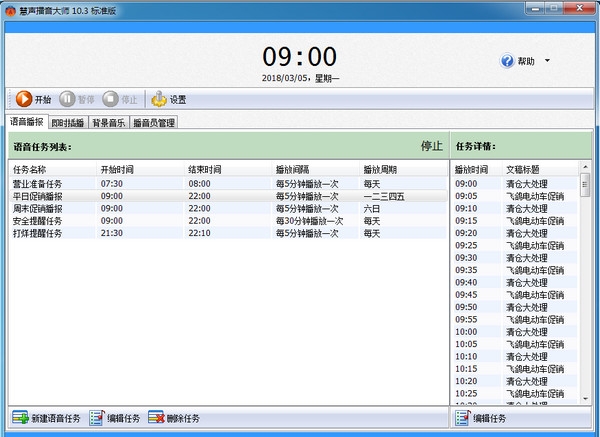Screen dimensions: 600x437
Task: Click the 任务名称 column header
Action: pyautogui.click(x=30, y=169)
